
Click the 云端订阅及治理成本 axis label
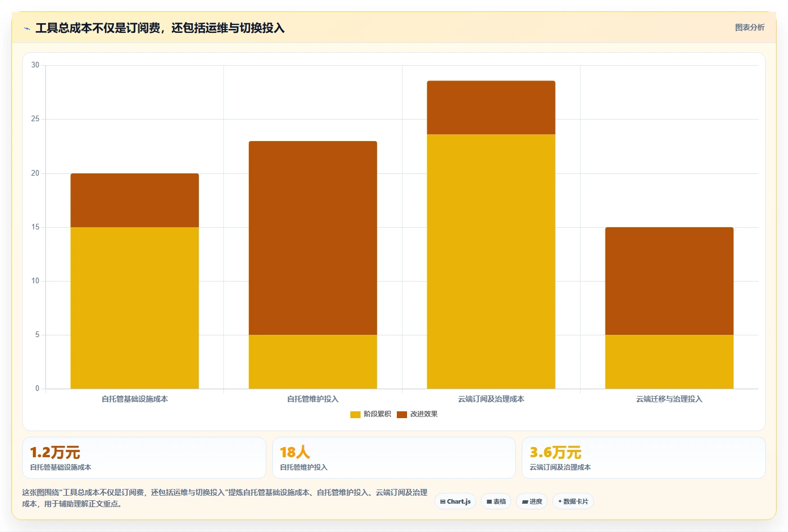(491, 399)
